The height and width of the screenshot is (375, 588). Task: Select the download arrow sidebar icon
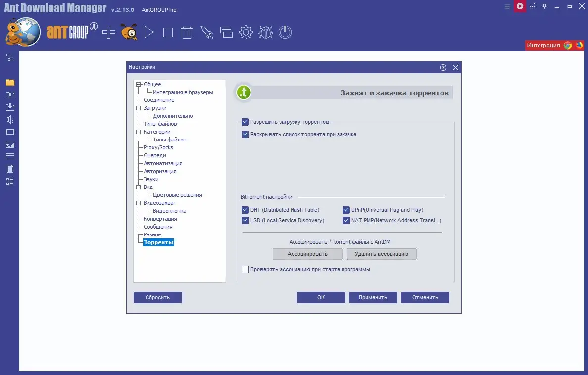click(10, 107)
